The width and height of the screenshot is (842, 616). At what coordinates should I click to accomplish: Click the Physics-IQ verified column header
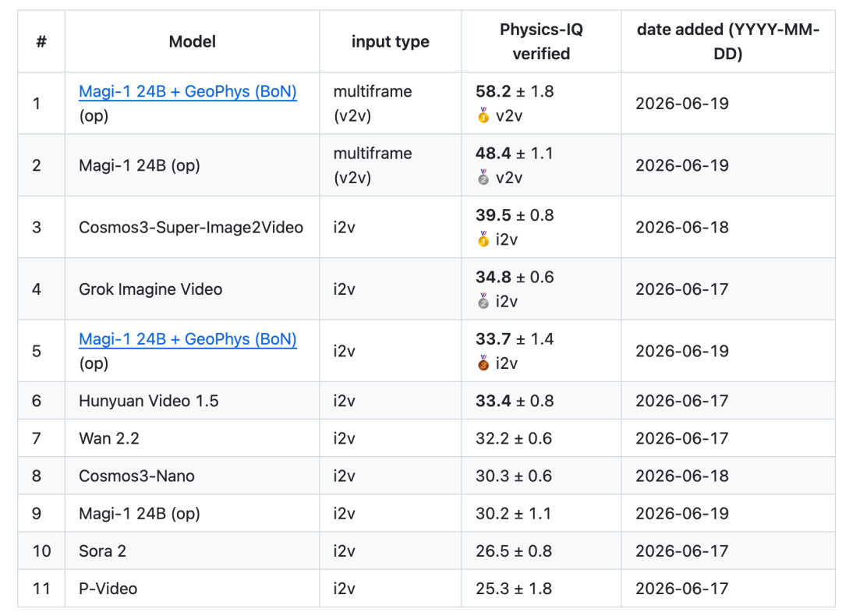(x=541, y=41)
